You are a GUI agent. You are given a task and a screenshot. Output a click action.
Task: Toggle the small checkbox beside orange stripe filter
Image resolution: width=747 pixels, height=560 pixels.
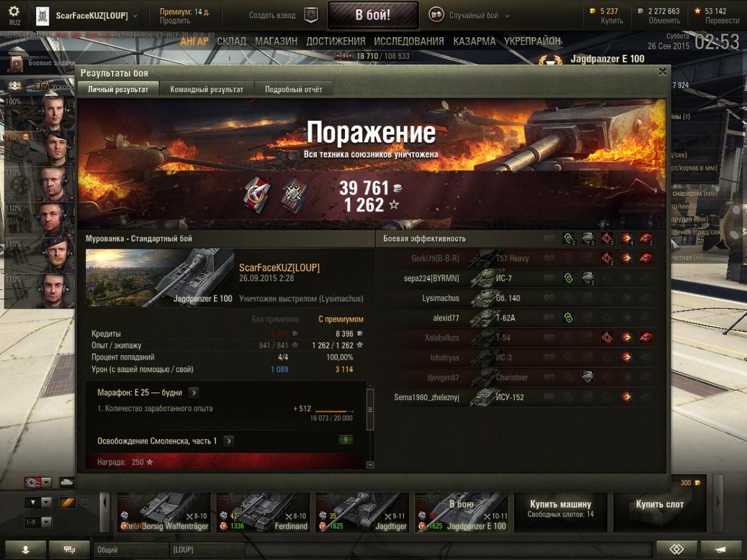point(85,503)
